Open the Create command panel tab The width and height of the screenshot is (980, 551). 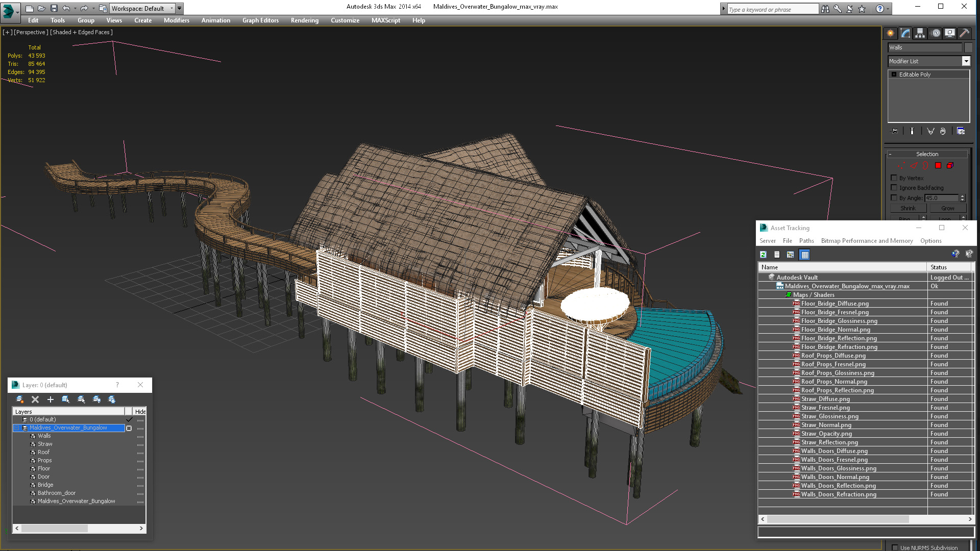tap(890, 33)
